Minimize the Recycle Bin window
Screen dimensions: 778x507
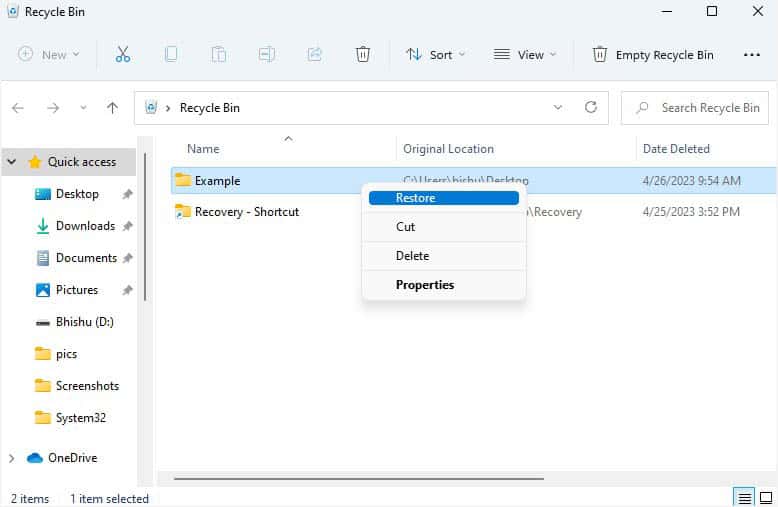666,11
